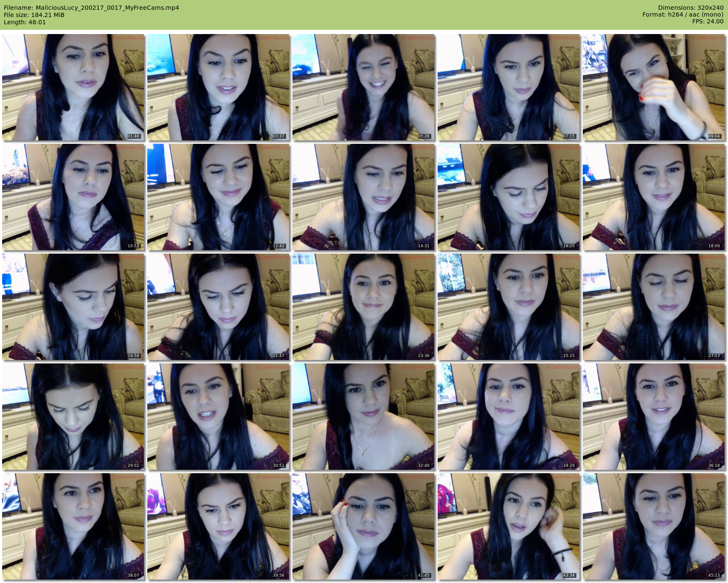Select the thumbnail timestamped 10:53
The width and height of the screenshot is (728, 583).
(x=73, y=197)
